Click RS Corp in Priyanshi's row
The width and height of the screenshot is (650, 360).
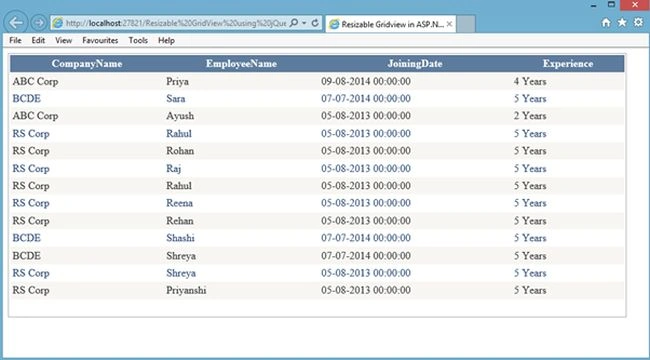(x=31, y=290)
